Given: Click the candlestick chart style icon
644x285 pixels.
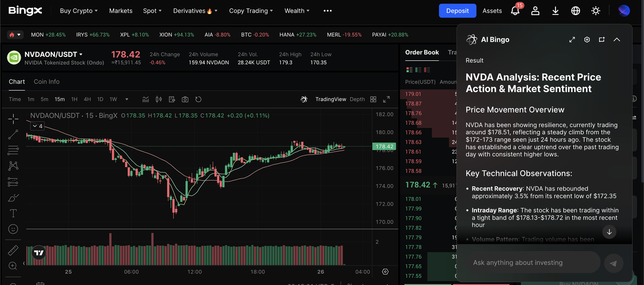Looking at the screenshot, I should coord(159,99).
